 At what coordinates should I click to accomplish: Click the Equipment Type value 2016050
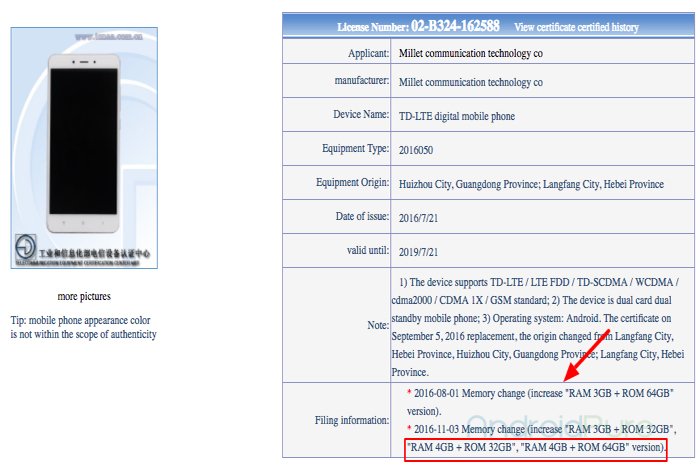click(416, 150)
